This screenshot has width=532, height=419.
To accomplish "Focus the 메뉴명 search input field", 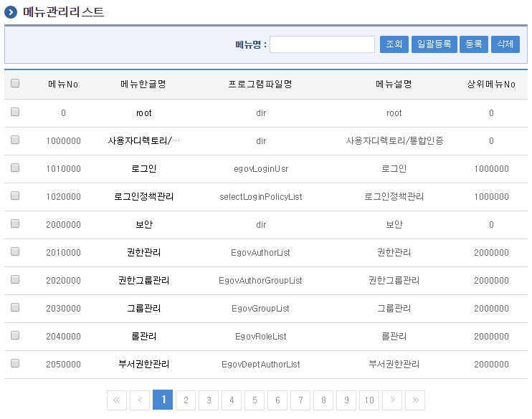I will [322, 44].
